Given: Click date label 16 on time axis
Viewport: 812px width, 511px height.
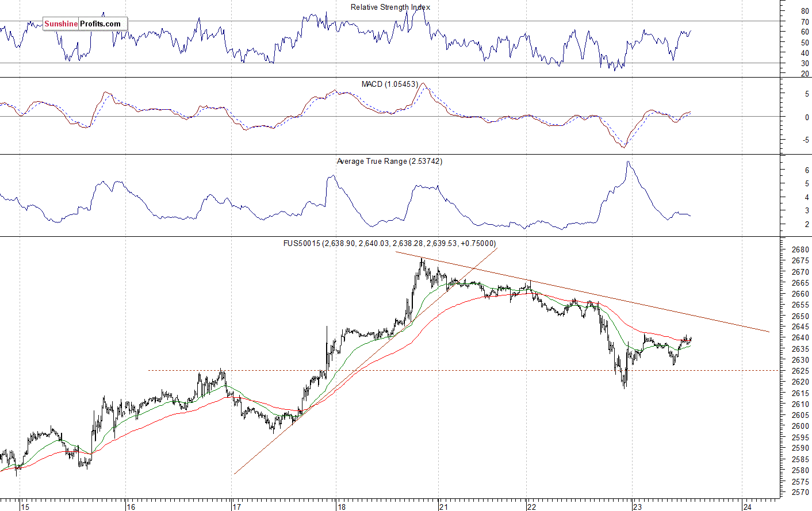Looking at the screenshot, I should click(x=131, y=507).
